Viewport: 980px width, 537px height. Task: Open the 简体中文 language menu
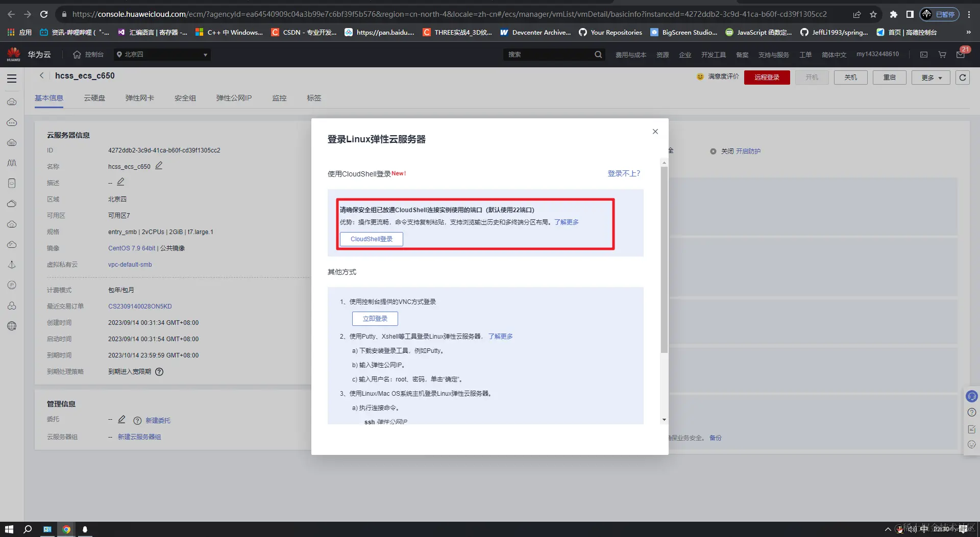[x=834, y=55]
